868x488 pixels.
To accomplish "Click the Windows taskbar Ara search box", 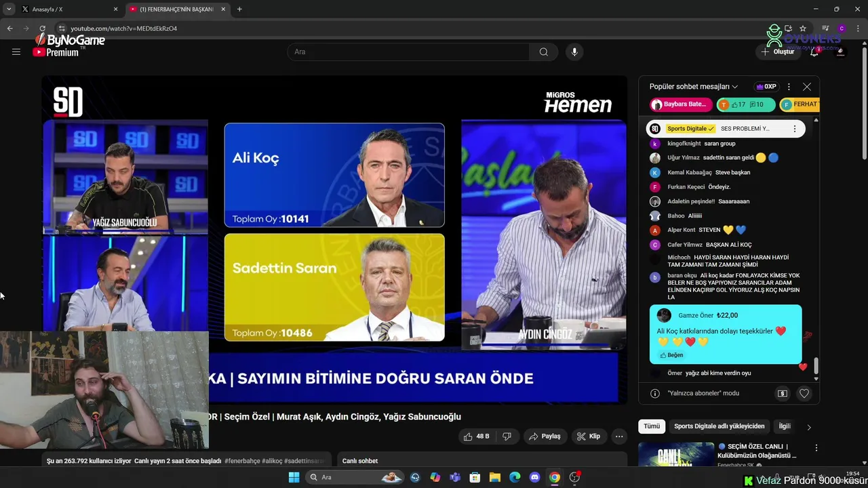I will coord(355,477).
